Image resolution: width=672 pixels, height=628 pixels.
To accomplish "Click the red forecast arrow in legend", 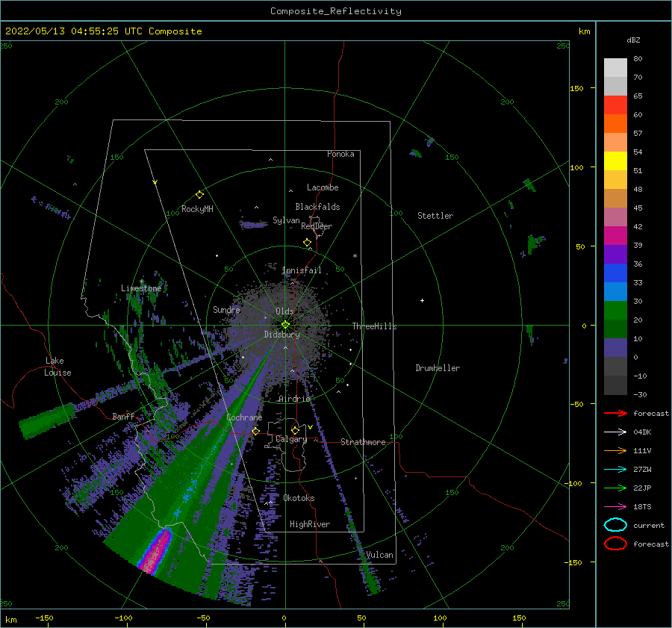I will pyautogui.click(x=615, y=413).
